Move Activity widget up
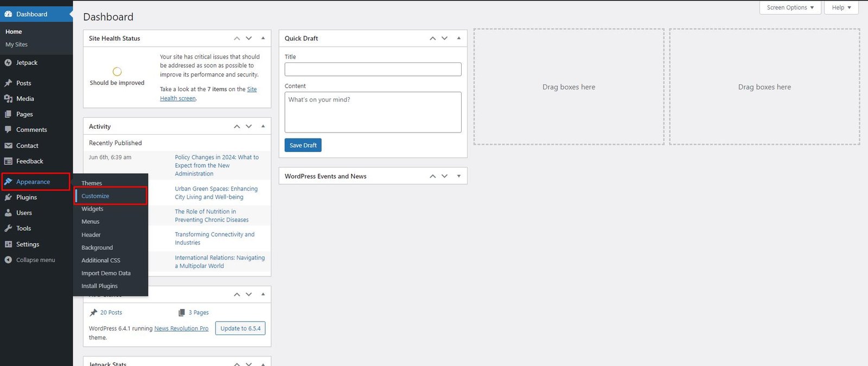This screenshot has width=868, height=366. 237,127
